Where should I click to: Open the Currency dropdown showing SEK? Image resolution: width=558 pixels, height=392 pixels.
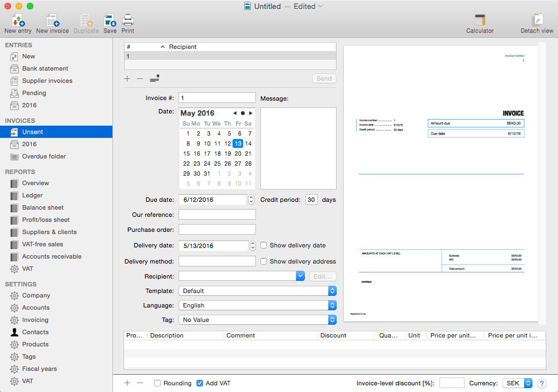(517, 383)
